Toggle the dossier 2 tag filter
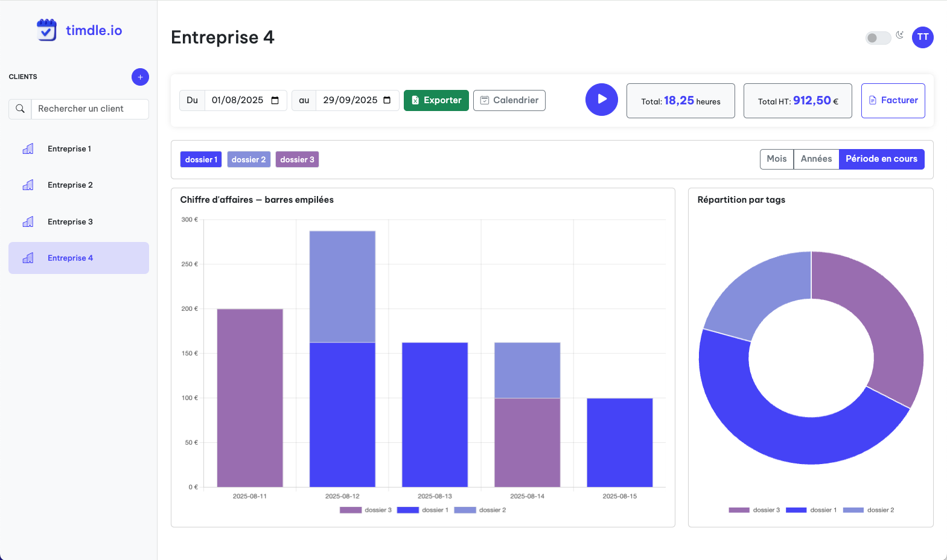Screen dimensions: 947x560 (x=249, y=159)
